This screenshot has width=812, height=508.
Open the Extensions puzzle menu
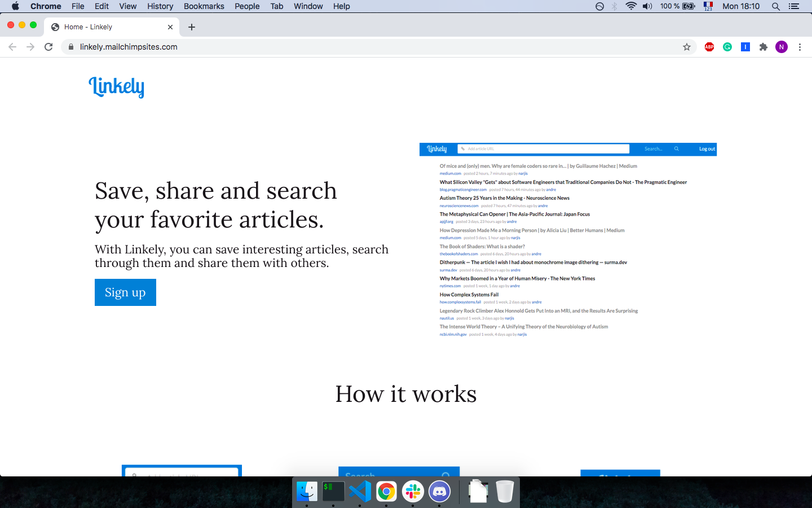(x=764, y=47)
